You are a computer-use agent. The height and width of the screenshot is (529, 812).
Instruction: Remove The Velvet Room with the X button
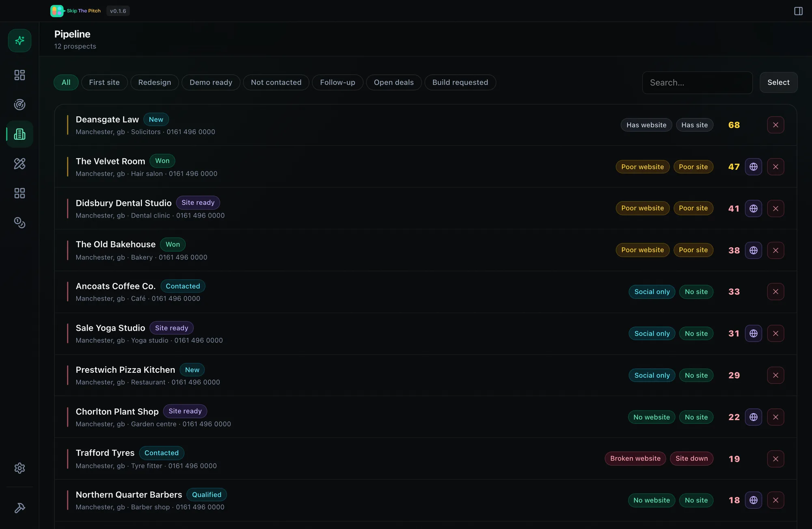point(775,167)
